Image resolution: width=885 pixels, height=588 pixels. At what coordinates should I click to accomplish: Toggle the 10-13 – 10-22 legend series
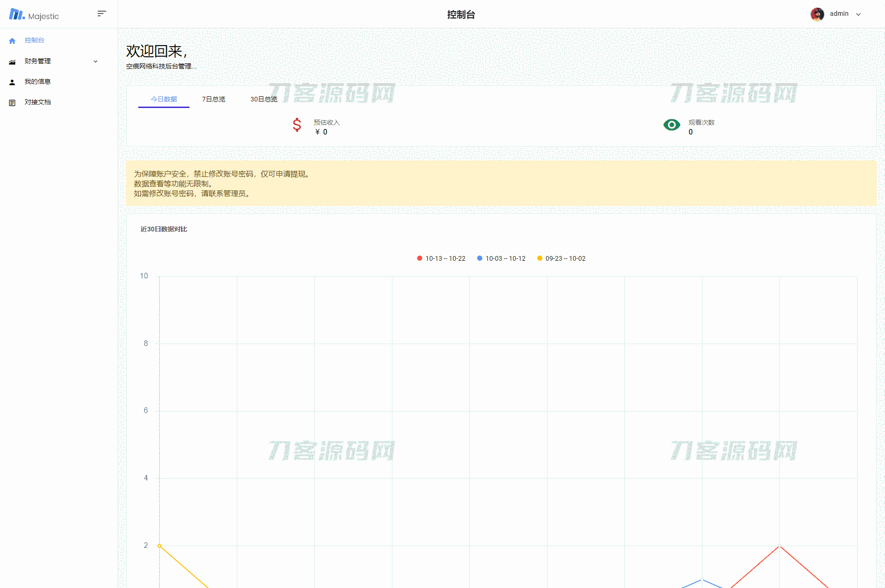441,258
